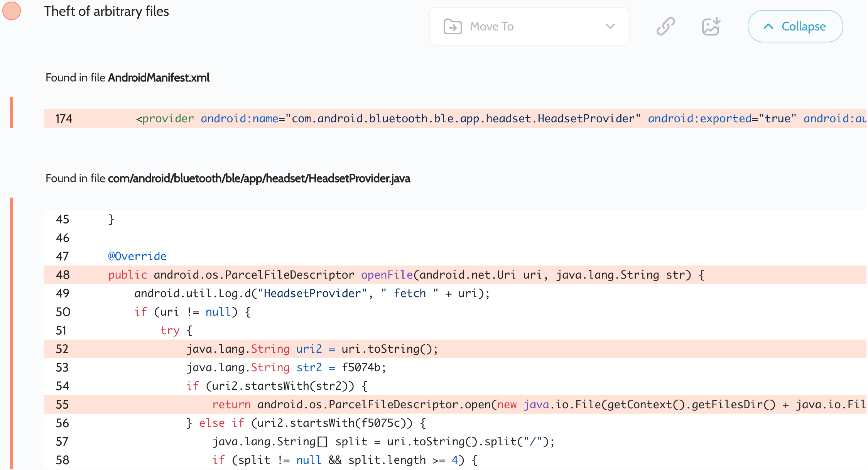Click the orange bar beside manifest snippet
This screenshot has width=868, height=470.
(12, 112)
